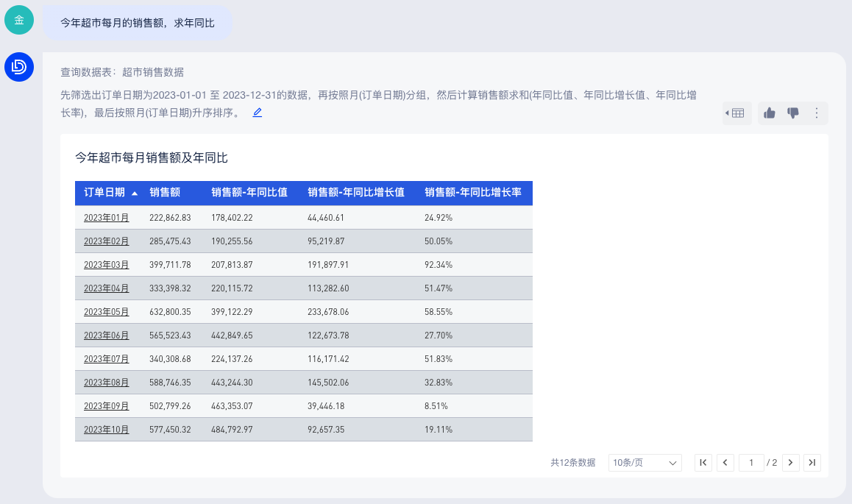Image resolution: width=852 pixels, height=504 pixels.
Task: Click the 销售额-年同比增长率 column header
Action: (x=472, y=193)
